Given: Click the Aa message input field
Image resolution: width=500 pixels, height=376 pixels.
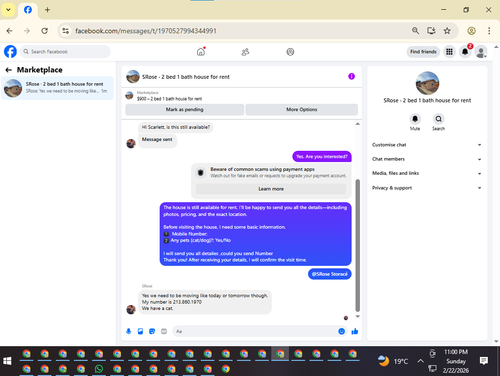Looking at the screenshot, I should point(255,331).
